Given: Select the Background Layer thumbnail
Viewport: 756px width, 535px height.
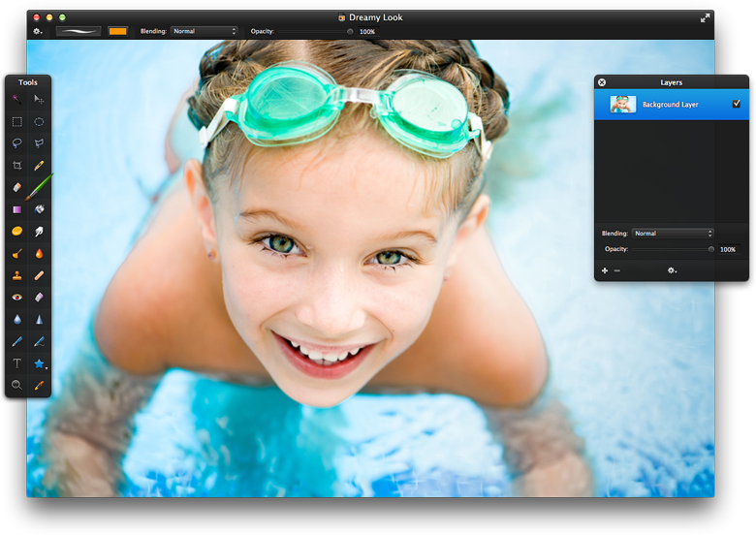Looking at the screenshot, I should (x=623, y=104).
